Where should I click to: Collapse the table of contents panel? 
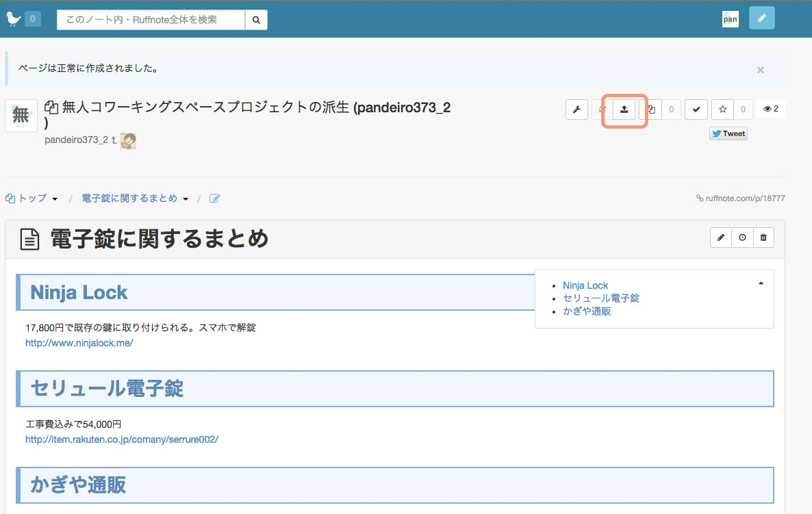click(x=761, y=283)
